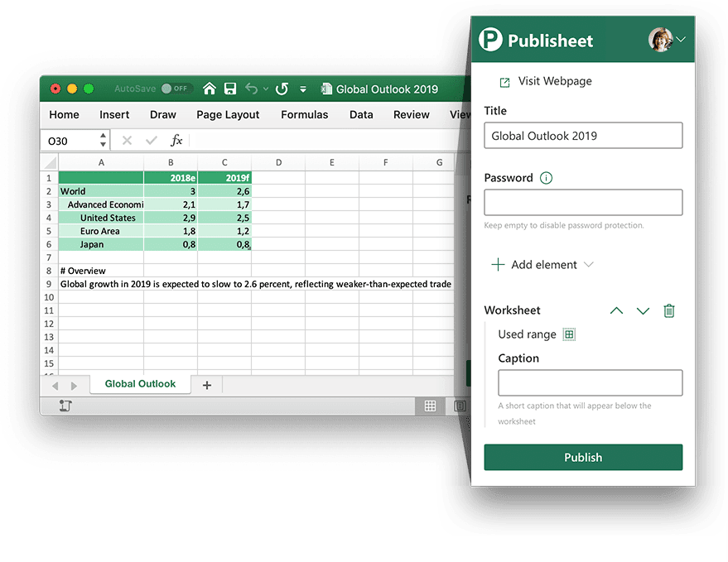Delete the Worksheet element trash icon
728x562 pixels.
click(669, 310)
